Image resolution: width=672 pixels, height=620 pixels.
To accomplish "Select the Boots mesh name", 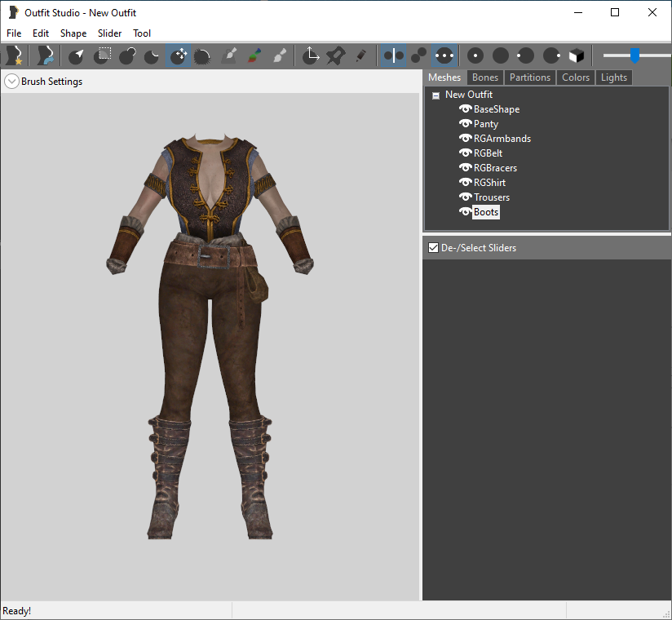I will tap(486, 212).
